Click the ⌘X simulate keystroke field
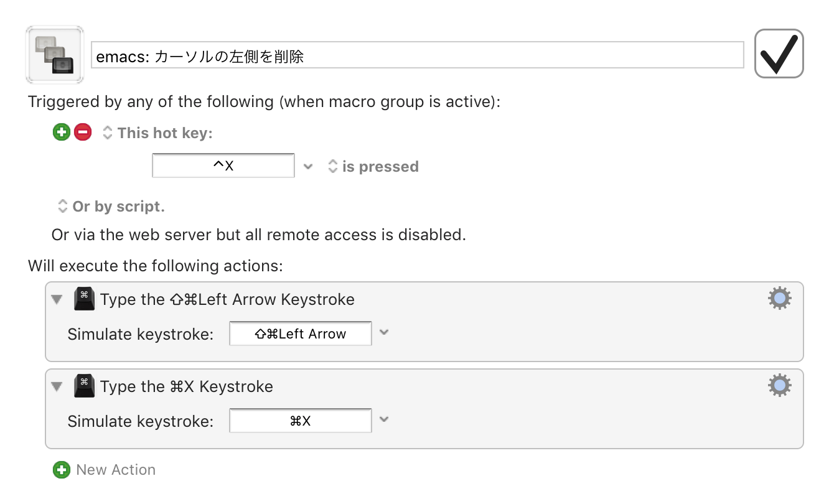The width and height of the screenshot is (829, 504). [301, 421]
